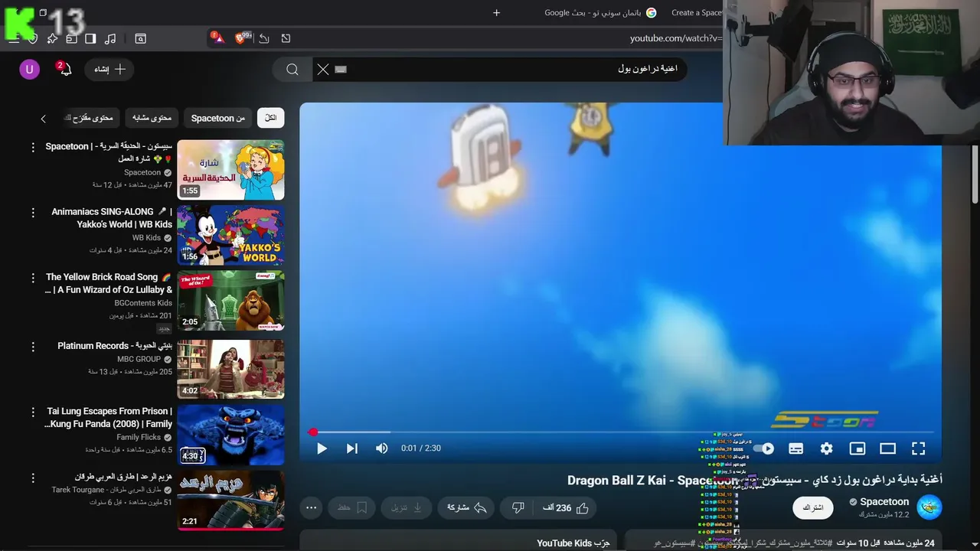Click the share arrow icon in address bar

click(264, 38)
